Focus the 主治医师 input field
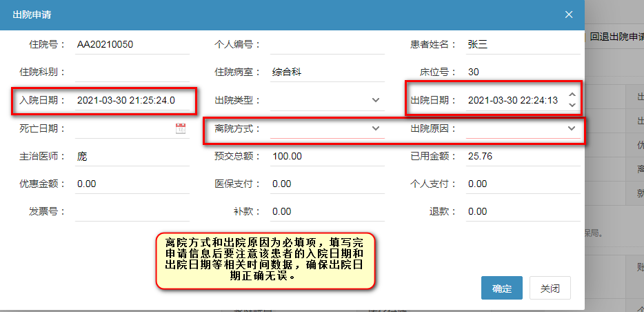This screenshot has width=644, height=312. click(131, 157)
